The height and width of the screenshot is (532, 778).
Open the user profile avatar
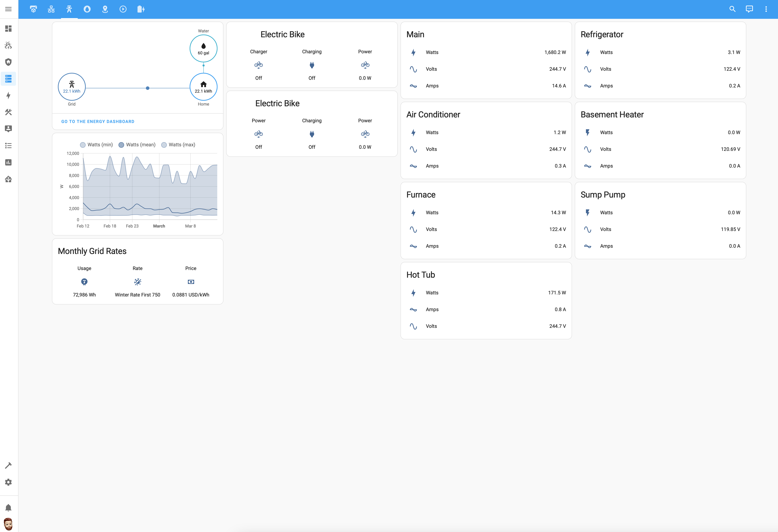pyautogui.click(x=8, y=524)
